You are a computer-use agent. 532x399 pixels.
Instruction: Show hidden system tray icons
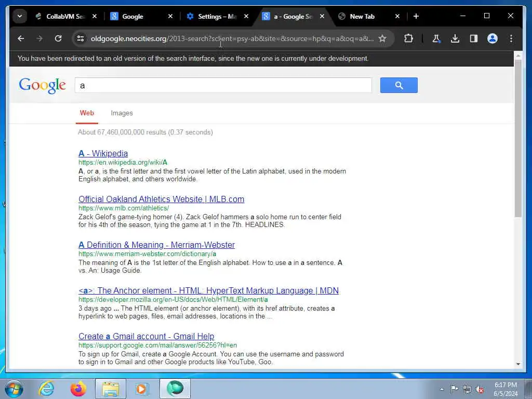(x=442, y=389)
